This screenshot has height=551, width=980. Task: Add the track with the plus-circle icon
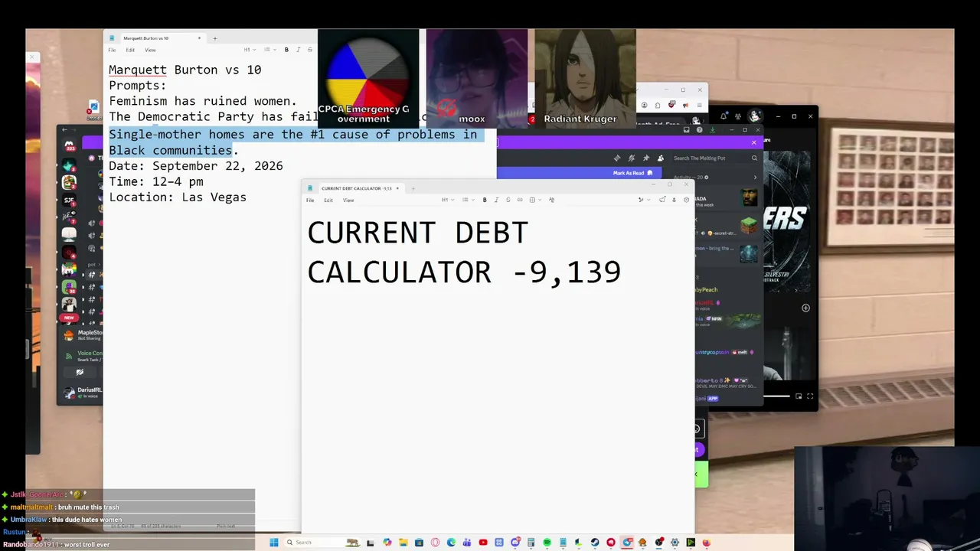pos(805,308)
